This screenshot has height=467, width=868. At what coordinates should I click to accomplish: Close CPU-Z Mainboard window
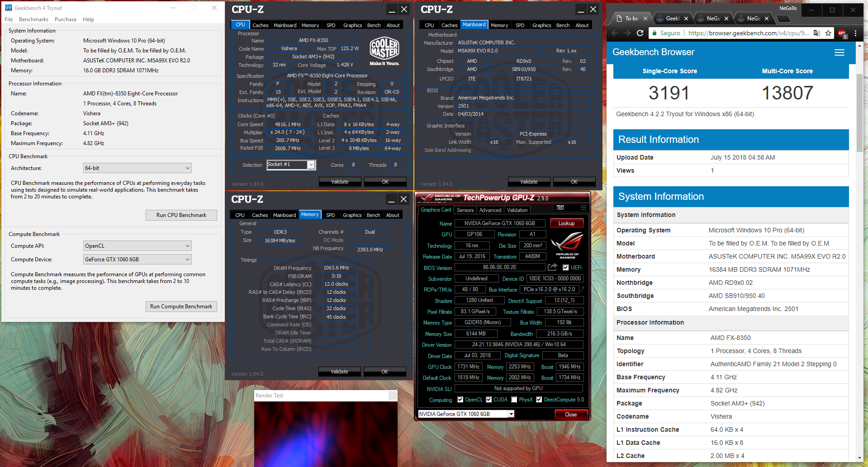pyautogui.click(x=593, y=9)
